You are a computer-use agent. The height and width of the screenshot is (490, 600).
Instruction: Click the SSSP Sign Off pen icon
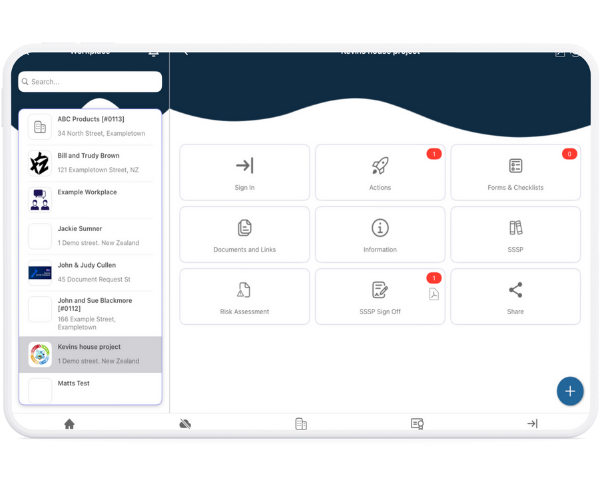pos(380,290)
